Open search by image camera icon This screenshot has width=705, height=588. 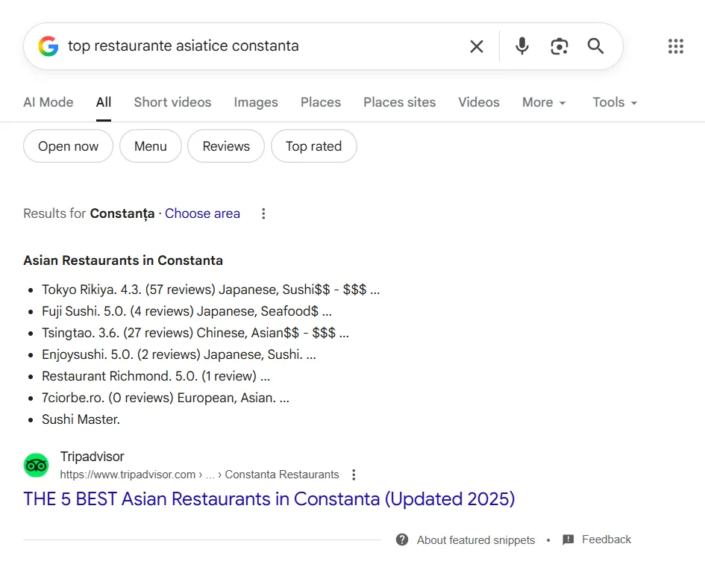pyautogui.click(x=560, y=46)
